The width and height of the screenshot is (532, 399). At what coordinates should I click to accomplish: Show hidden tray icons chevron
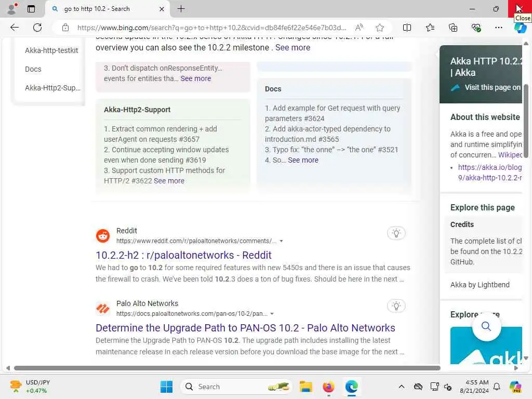[x=402, y=387]
